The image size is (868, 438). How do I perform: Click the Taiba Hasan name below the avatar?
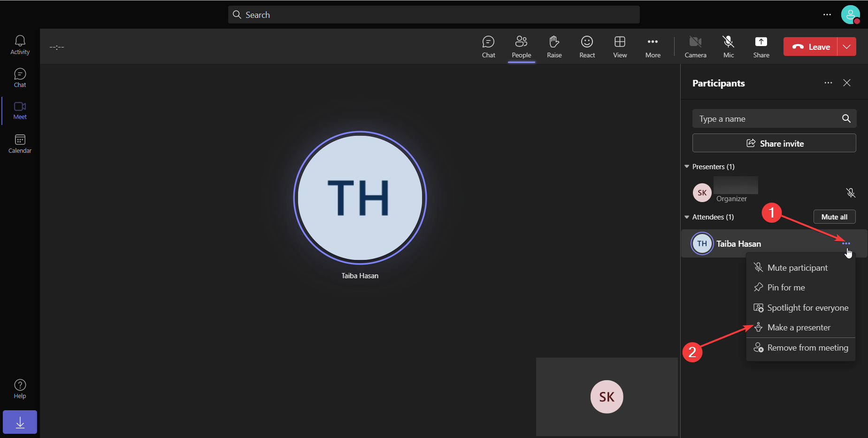pos(360,276)
